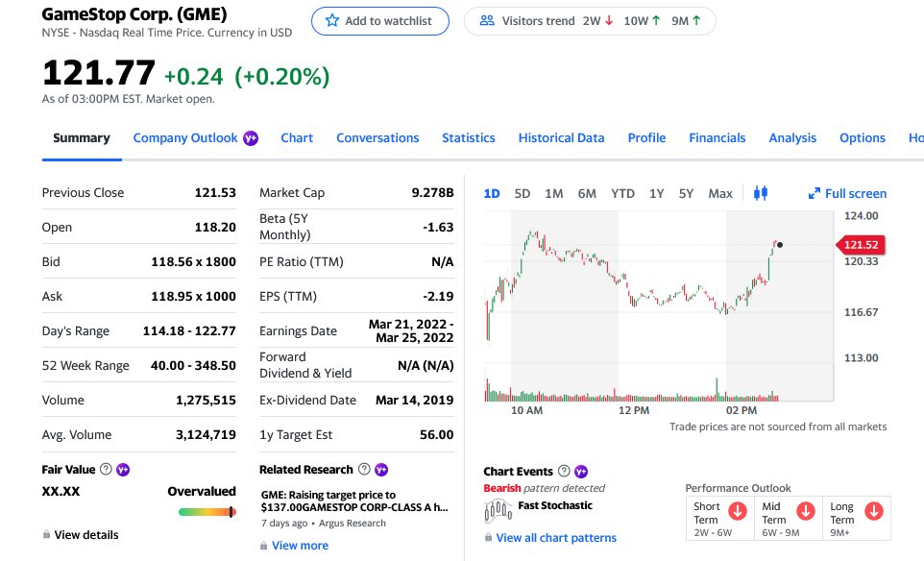This screenshot has width=924, height=561.
Task: Click the premium badge next to Related Research
Action: (381, 470)
